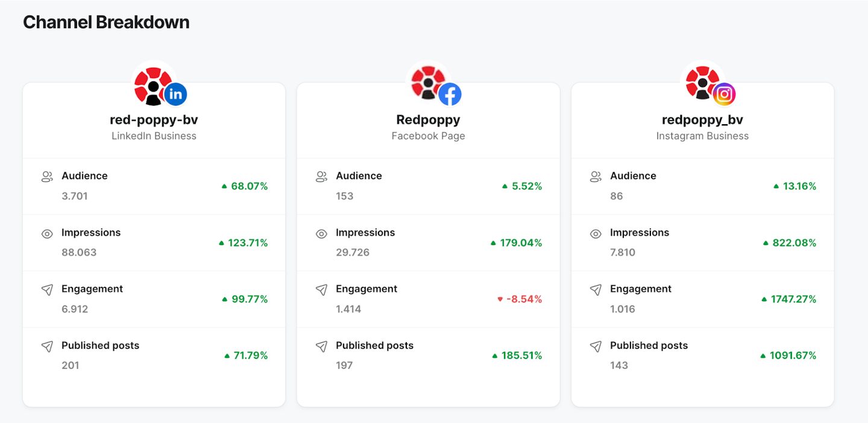Viewport: 868px width, 423px height.
Task: Click the Facebook badge on Redpoppy avatar
Action: pos(450,94)
